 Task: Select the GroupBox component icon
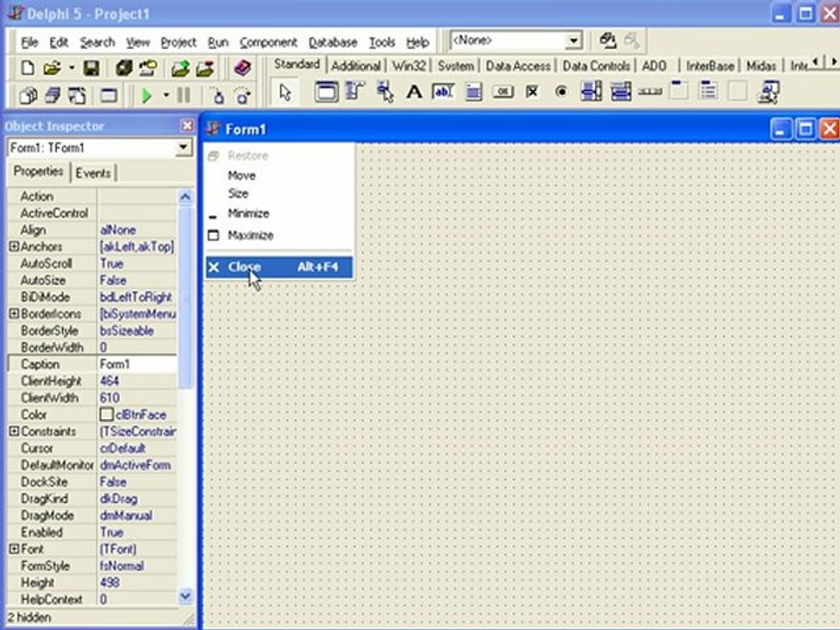[x=679, y=91]
